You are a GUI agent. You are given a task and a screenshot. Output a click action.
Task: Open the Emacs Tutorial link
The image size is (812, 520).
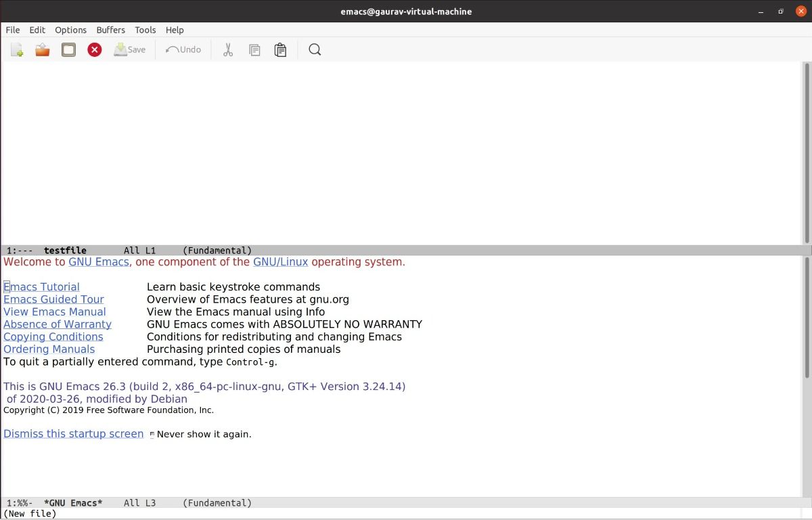tap(41, 287)
